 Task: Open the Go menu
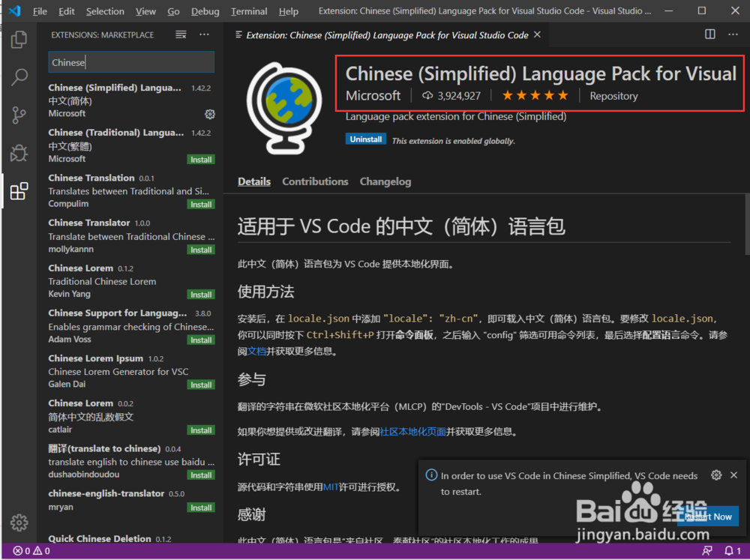[x=173, y=11]
